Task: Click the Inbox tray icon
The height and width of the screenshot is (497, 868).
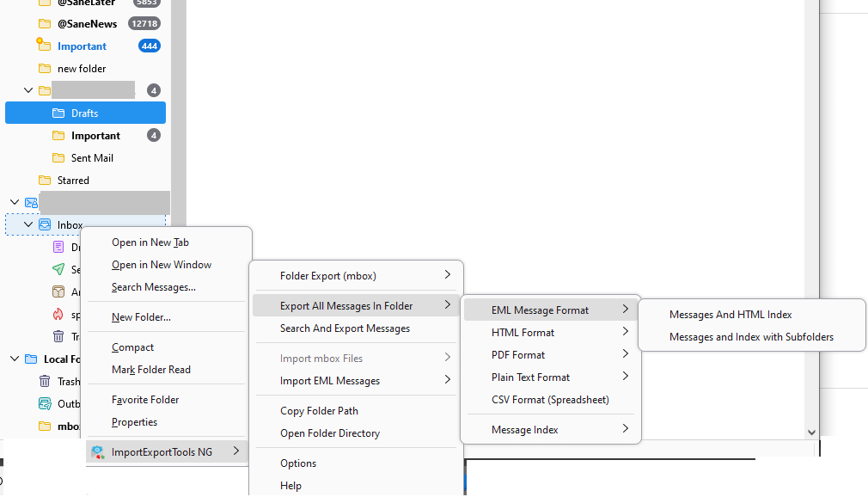Action: click(45, 225)
